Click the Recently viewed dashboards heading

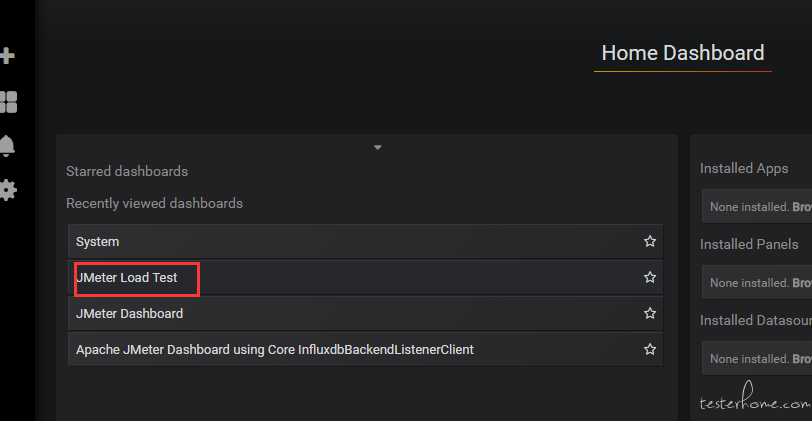point(154,204)
